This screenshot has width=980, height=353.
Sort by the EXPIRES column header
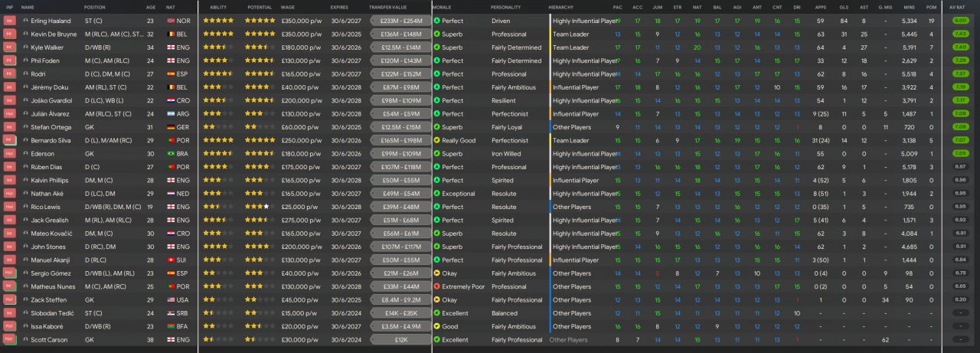[339, 7]
